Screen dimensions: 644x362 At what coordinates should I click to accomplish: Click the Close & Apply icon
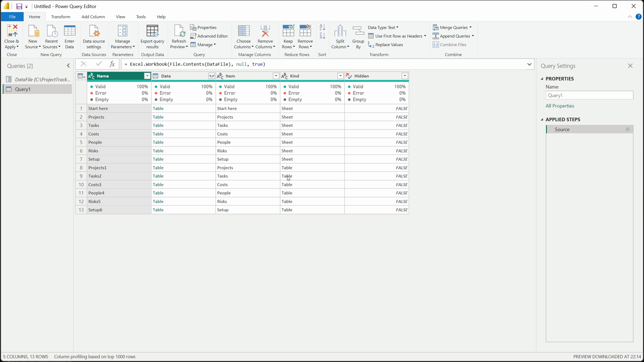(12, 31)
